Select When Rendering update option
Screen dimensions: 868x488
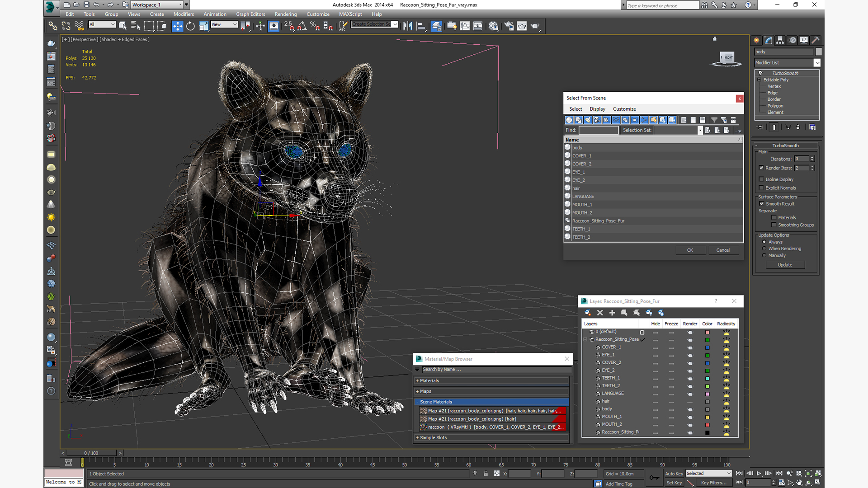pyautogui.click(x=764, y=249)
